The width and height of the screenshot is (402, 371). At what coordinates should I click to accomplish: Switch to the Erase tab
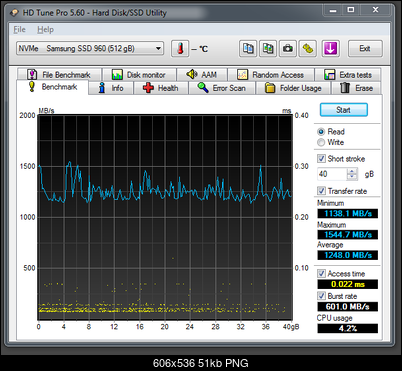[356, 88]
